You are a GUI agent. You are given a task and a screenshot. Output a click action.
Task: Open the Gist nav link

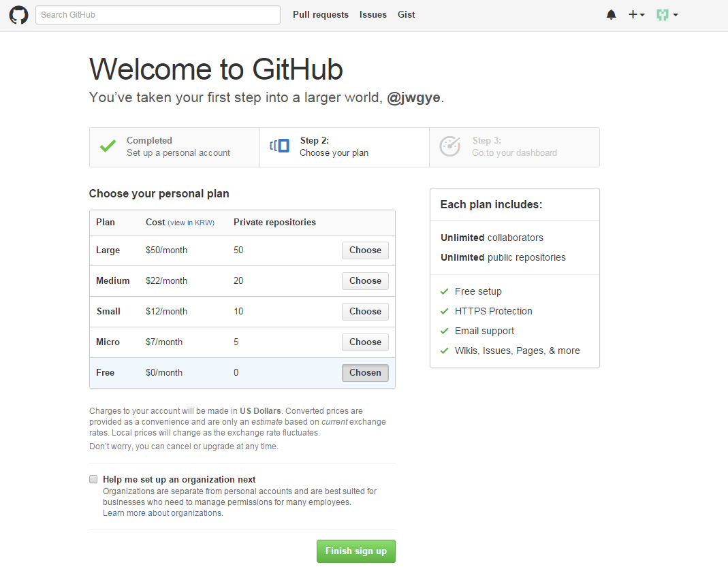pyautogui.click(x=407, y=15)
